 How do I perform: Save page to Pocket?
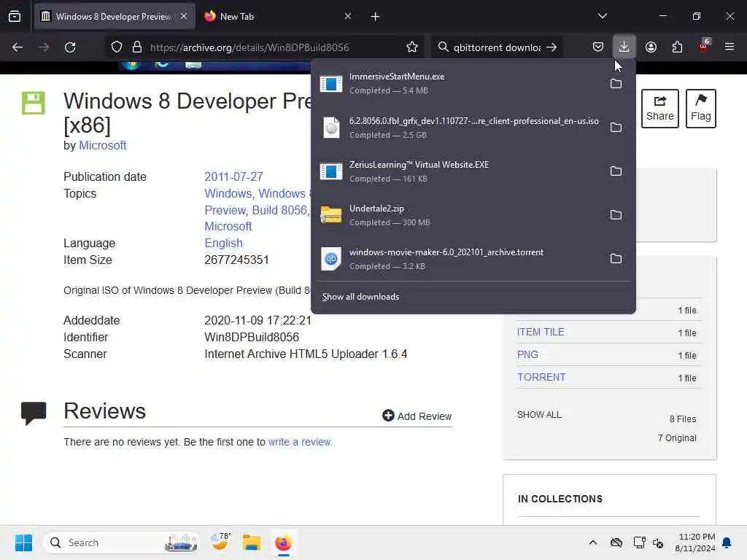[x=598, y=47]
